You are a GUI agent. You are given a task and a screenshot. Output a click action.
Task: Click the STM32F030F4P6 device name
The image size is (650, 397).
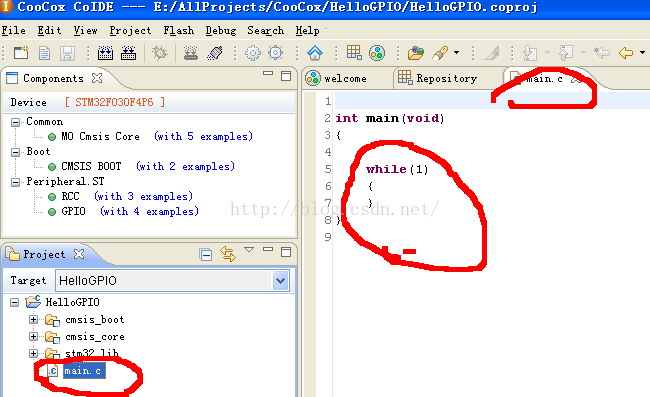114,102
